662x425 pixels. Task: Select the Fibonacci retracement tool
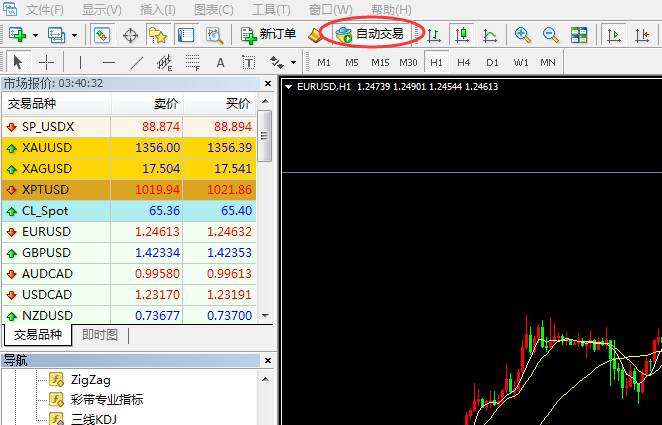tap(193, 62)
